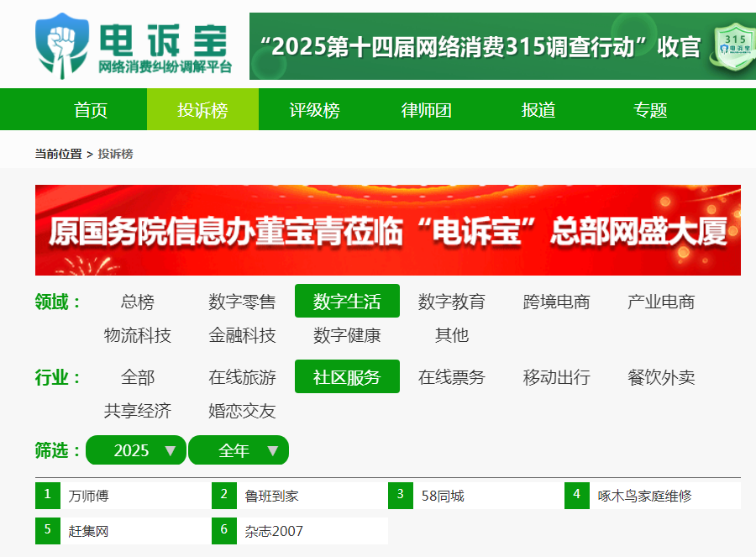Open the 2025 year dropdown
This screenshot has width=756, height=557.
click(136, 450)
